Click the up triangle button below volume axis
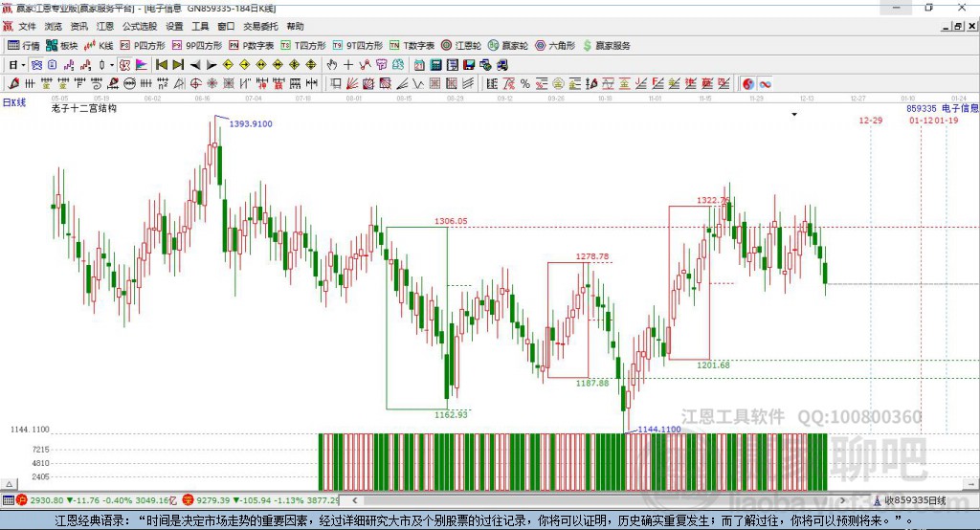 10,484
